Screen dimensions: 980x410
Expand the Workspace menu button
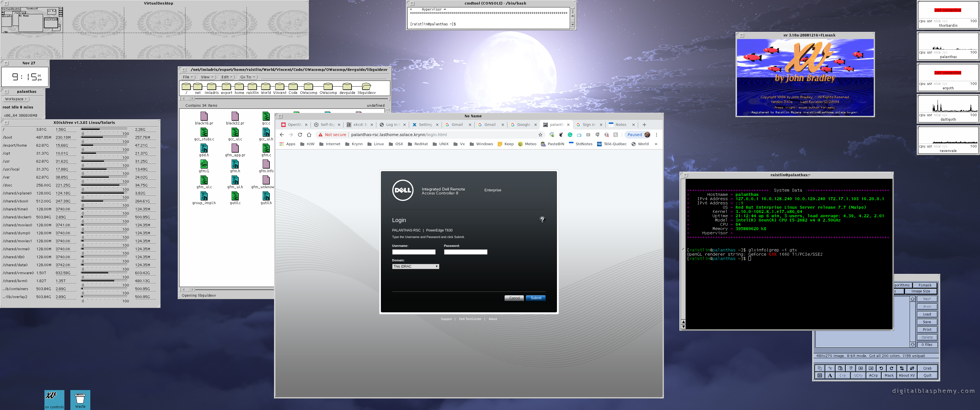[x=16, y=99]
